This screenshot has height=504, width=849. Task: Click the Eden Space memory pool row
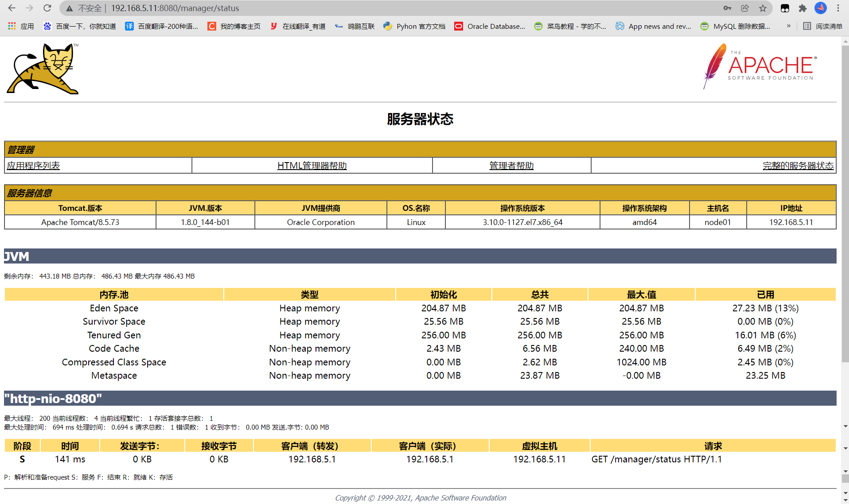(420, 308)
